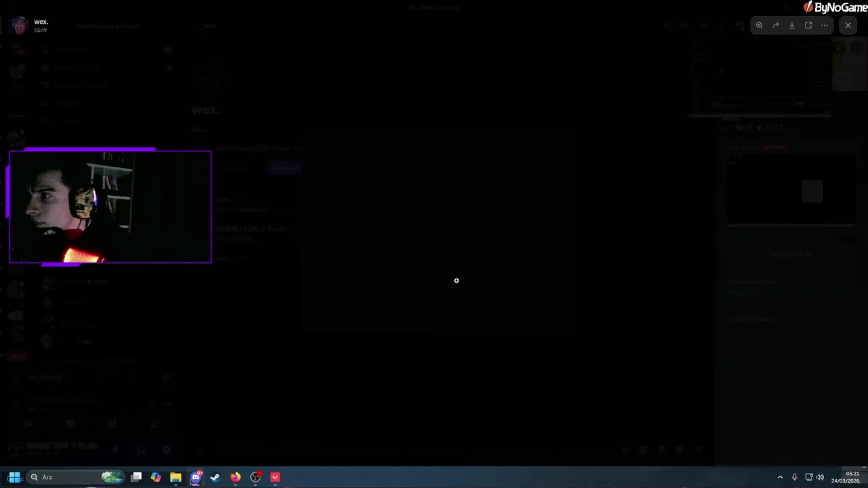Open Steam from the taskbar
This screenshot has height=488, width=868.
216,477
